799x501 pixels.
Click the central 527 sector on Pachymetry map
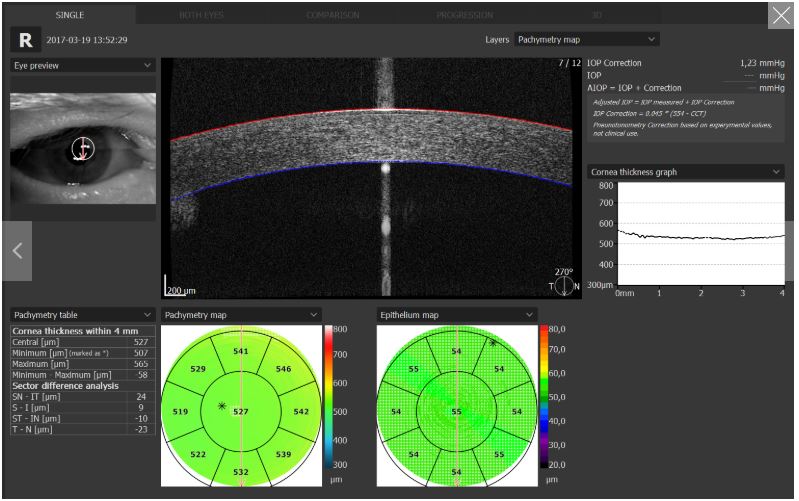coord(243,410)
